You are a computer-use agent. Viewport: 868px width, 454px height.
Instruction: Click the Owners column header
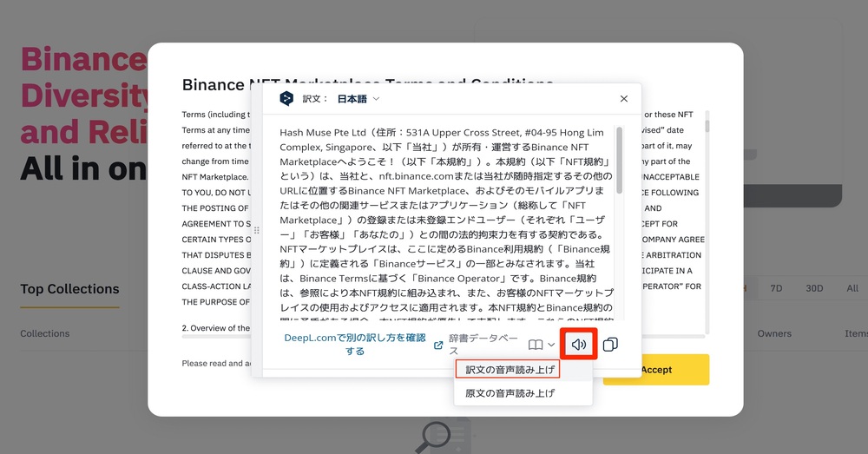774,333
